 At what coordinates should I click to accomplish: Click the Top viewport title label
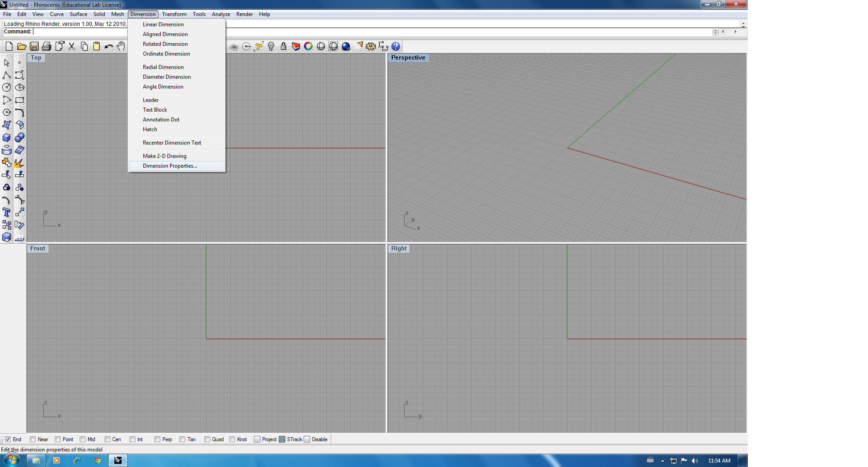point(36,58)
